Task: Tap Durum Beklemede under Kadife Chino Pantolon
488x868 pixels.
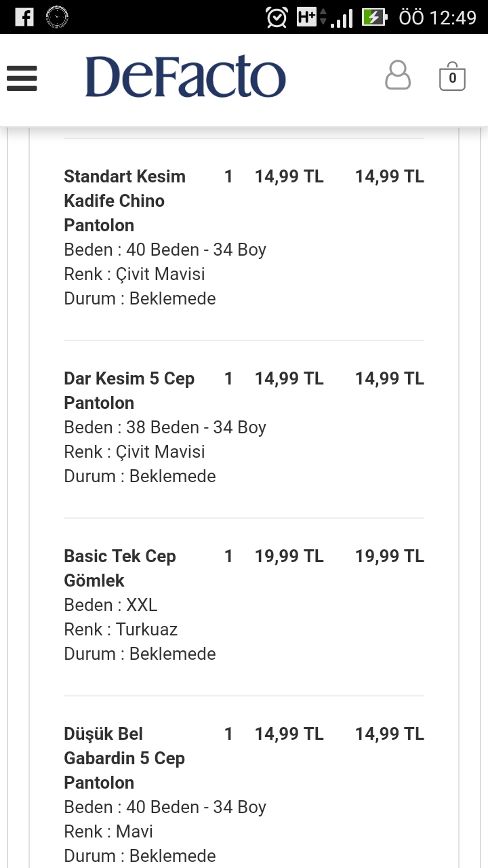Action: click(x=140, y=298)
